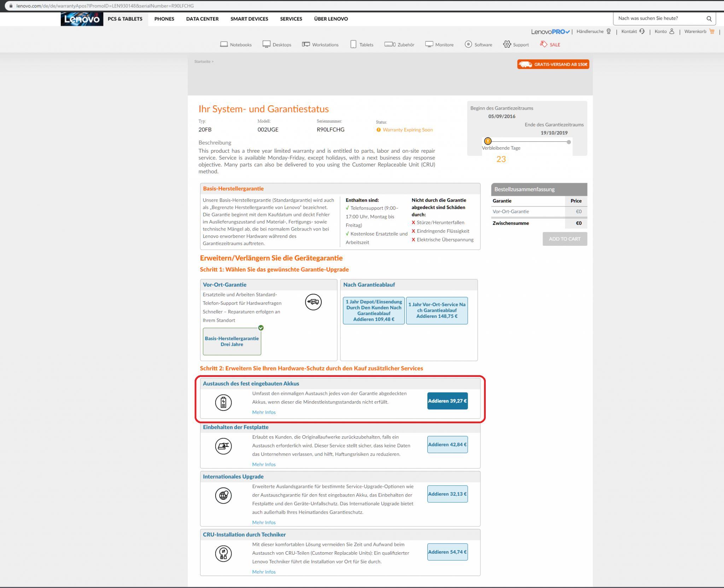Open the SMART DEVICES menu
This screenshot has width=724, height=588.
[x=249, y=19]
